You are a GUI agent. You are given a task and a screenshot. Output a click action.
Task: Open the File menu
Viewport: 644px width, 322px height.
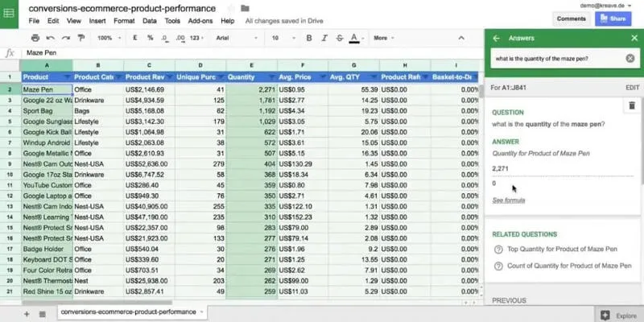(34, 21)
